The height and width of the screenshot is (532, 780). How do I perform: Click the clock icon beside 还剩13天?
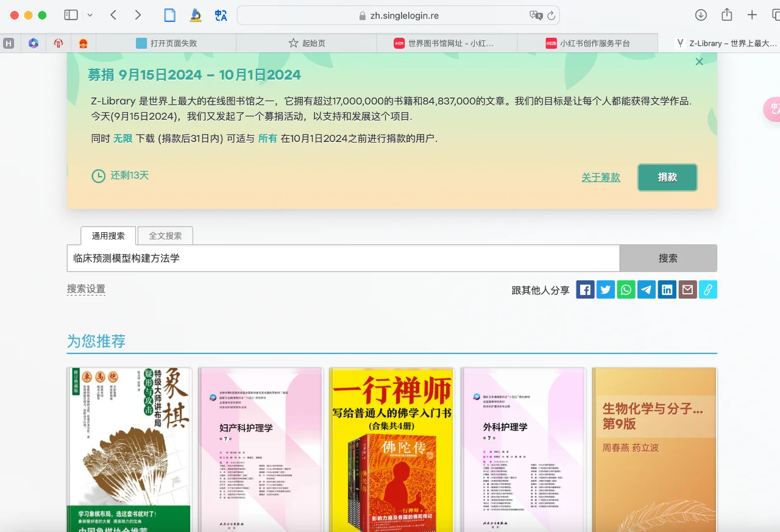98,176
